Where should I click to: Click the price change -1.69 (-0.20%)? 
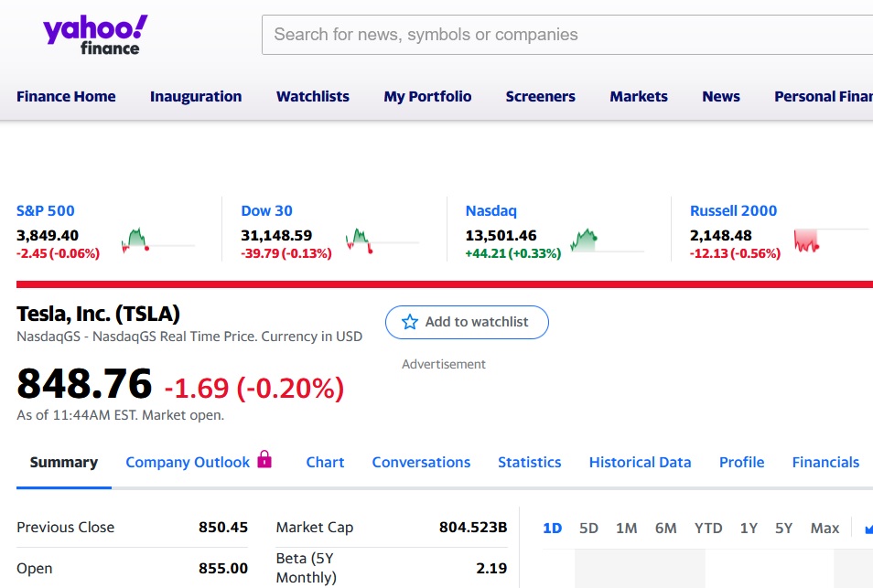(x=254, y=389)
